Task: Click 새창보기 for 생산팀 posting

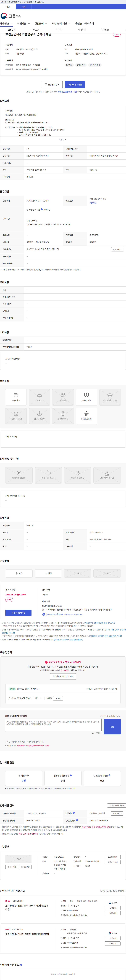Action: [x=113, y=943]
